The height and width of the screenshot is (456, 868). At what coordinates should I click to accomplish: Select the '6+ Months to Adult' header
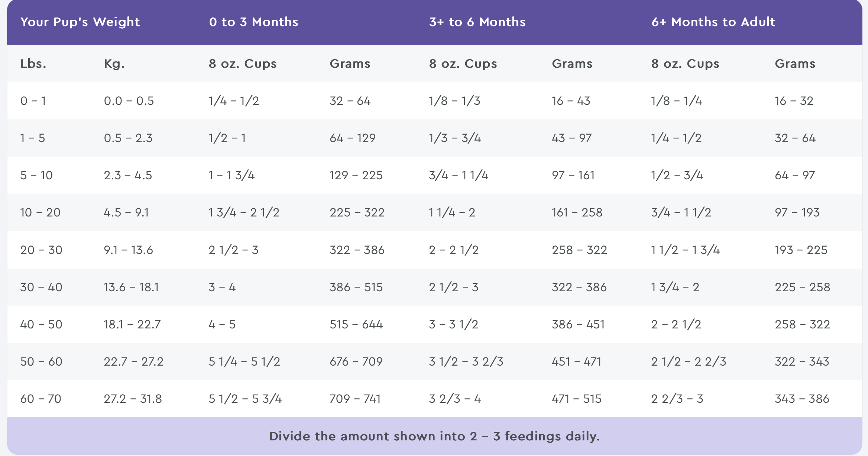[x=713, y=22]
